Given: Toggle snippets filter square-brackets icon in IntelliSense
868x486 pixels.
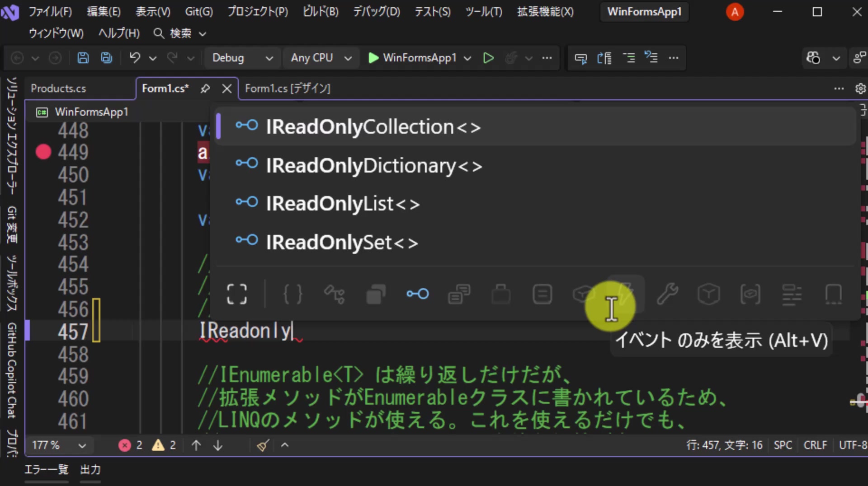Looking at the screenshot, I should (x=750, y=294).
